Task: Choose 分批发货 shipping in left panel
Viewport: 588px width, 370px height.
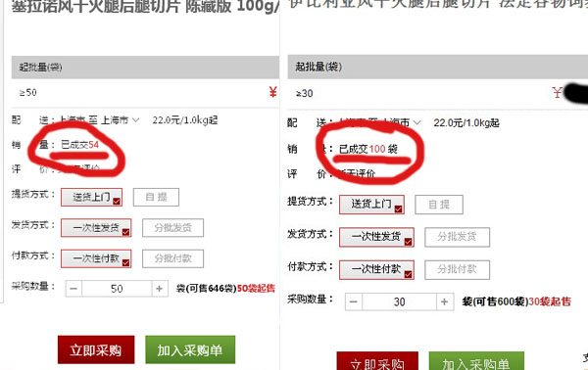Action: click(x=172, y=228)
